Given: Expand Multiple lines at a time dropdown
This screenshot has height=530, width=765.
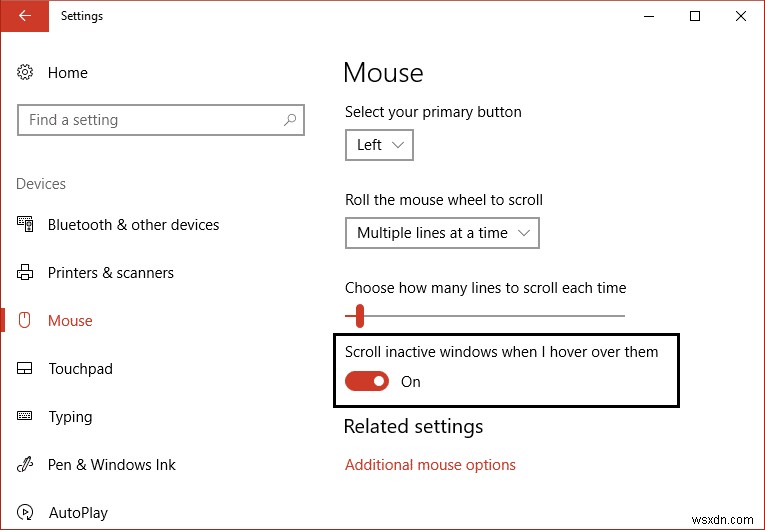Looking at the screenshot, I should [442, 233].
